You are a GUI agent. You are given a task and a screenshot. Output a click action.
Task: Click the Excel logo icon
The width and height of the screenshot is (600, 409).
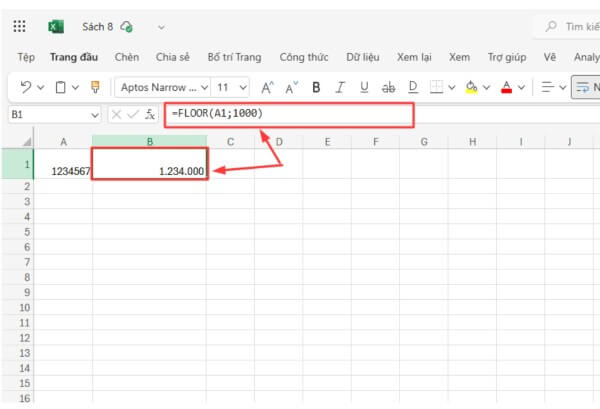(56, 27)
